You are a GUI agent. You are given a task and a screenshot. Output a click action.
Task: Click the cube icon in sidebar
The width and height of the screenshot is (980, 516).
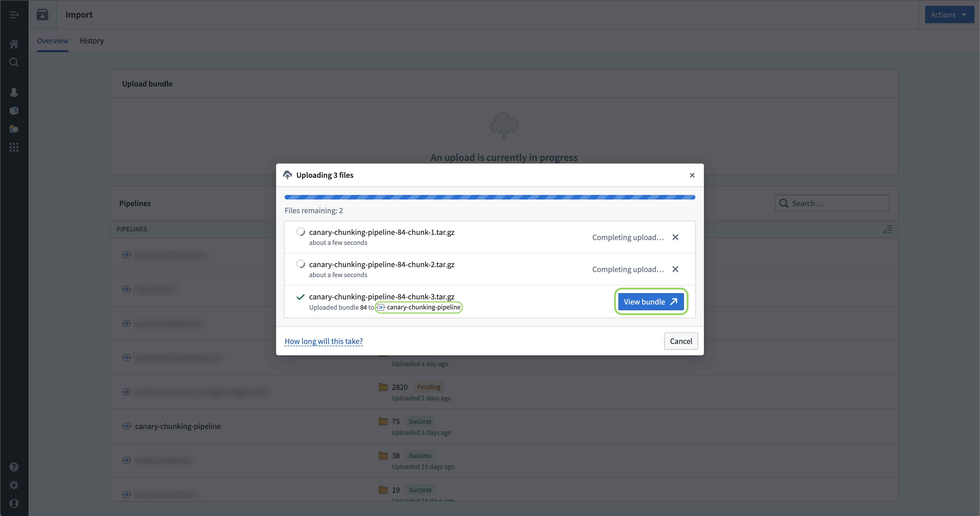coord(14,110)
